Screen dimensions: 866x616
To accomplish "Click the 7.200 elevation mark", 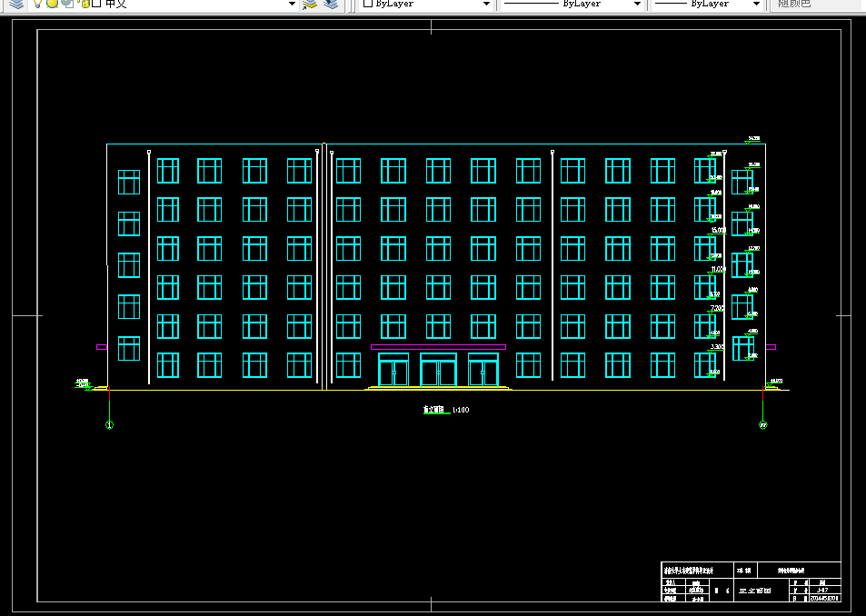I will [717, 308].
